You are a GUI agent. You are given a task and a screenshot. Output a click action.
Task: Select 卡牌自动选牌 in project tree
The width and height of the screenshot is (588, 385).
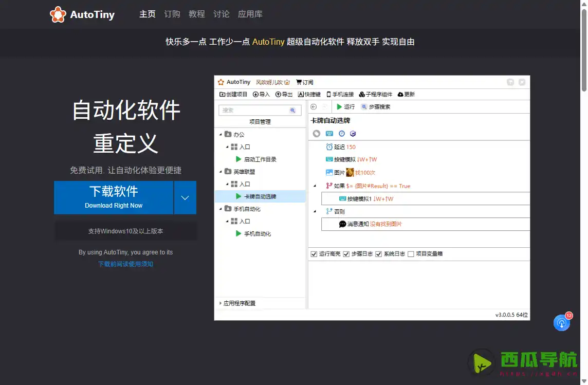[260, 196]
